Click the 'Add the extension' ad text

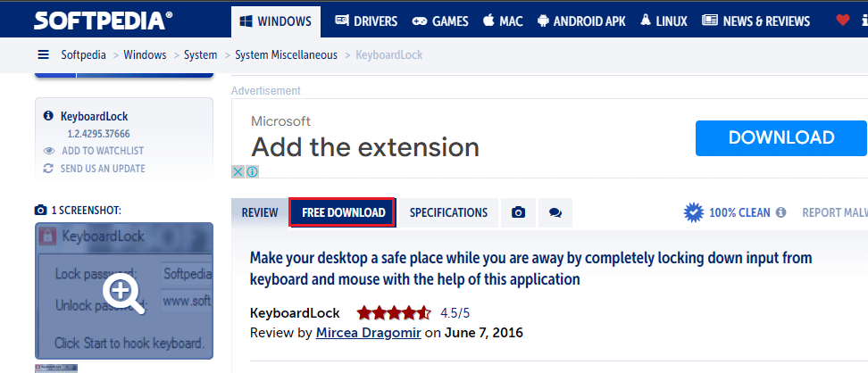365,147
